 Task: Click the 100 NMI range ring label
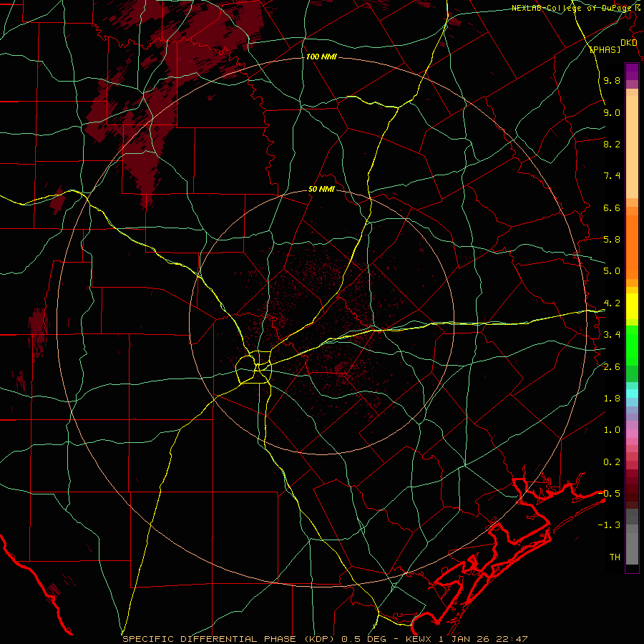[x=321, y=57]
